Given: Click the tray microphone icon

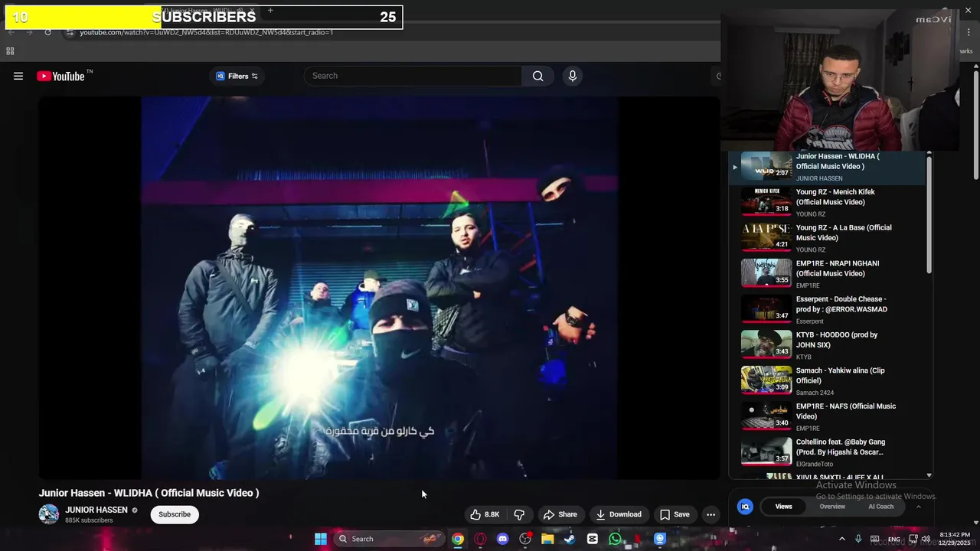Looking at the screenshot, I should (x=858, y=539).
